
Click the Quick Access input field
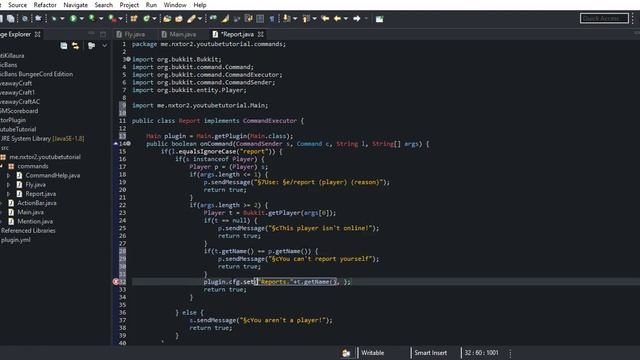click(604, 18)
